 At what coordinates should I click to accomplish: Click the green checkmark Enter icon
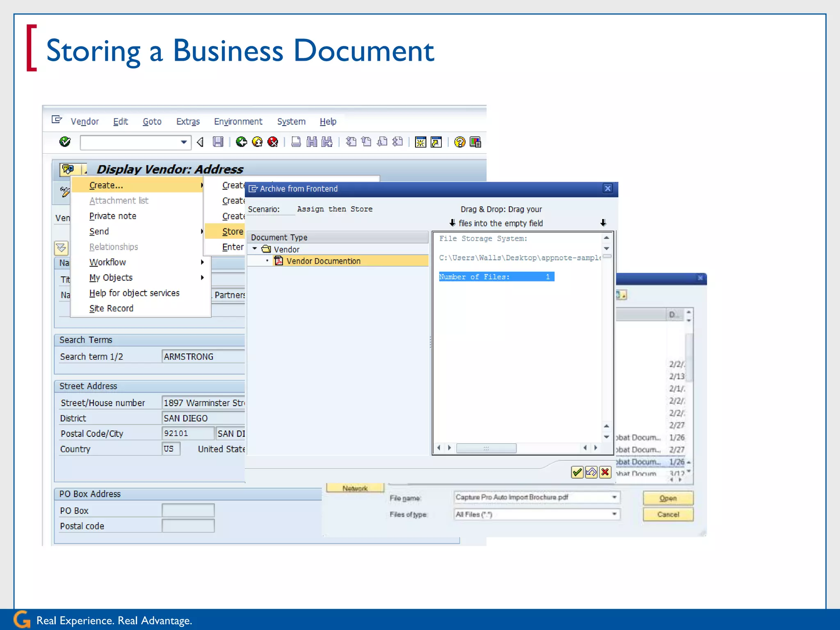pos(65,142)
